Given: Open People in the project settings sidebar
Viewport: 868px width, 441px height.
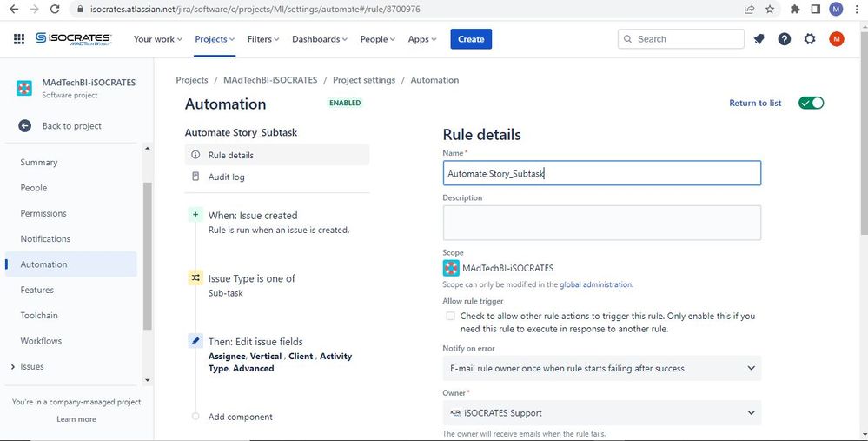Looking at the screenshot, I should 34,188.
